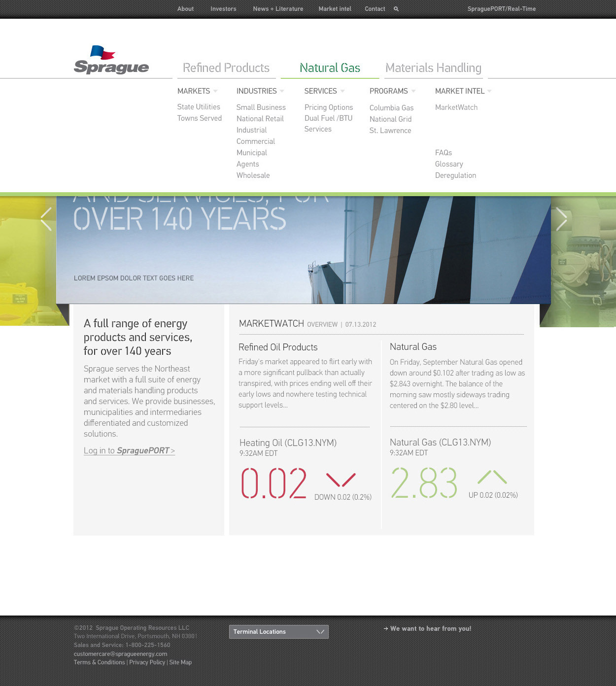Open News + Literature in top bar
The height and width of the screenshot is (686, 616).
pyautogui.click(x=278, y=9)
